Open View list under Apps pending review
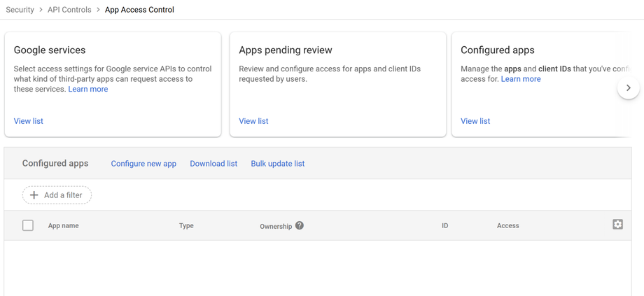The width and height of the screenshot is (644, 296). [x=253, y=121]
